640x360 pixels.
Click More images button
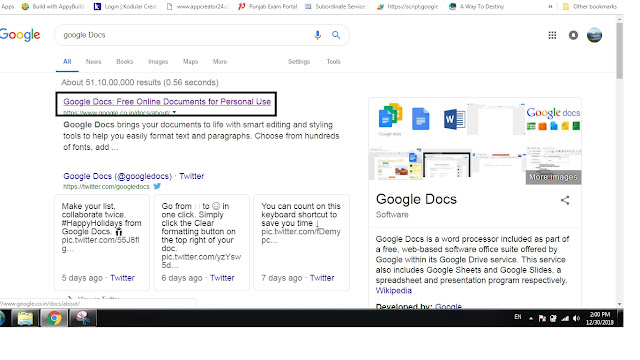coord(553,177)
